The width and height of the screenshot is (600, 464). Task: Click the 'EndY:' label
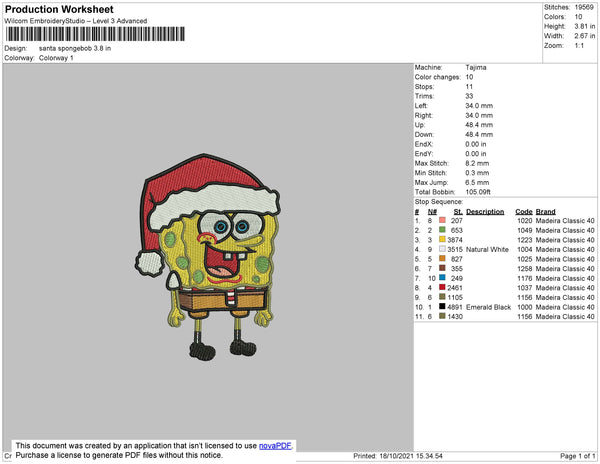(424, 154)
